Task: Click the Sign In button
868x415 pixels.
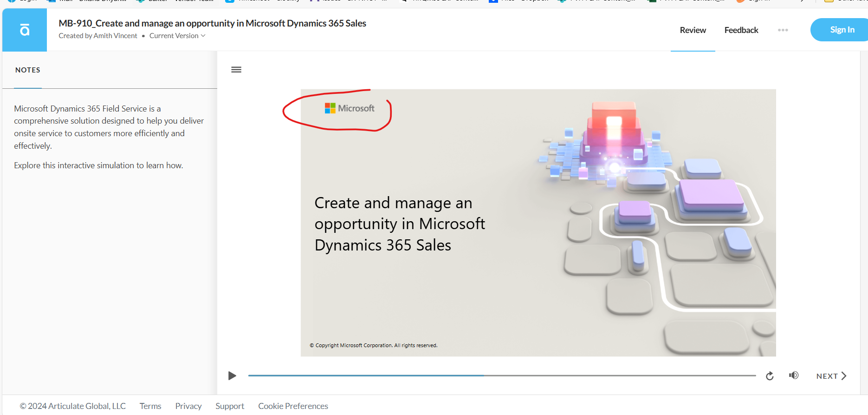Action: [839, 30]
